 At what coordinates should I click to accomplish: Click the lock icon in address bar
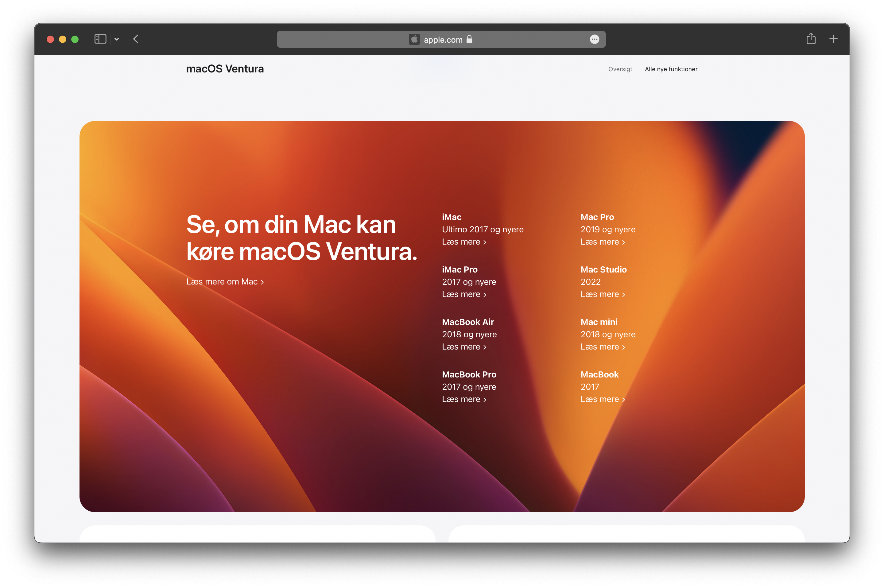coord(469,39)
